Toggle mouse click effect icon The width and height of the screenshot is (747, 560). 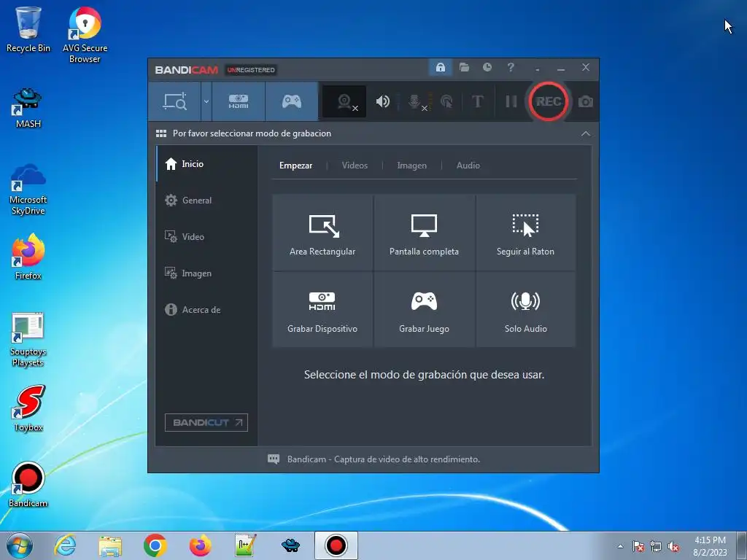point(446,101)
